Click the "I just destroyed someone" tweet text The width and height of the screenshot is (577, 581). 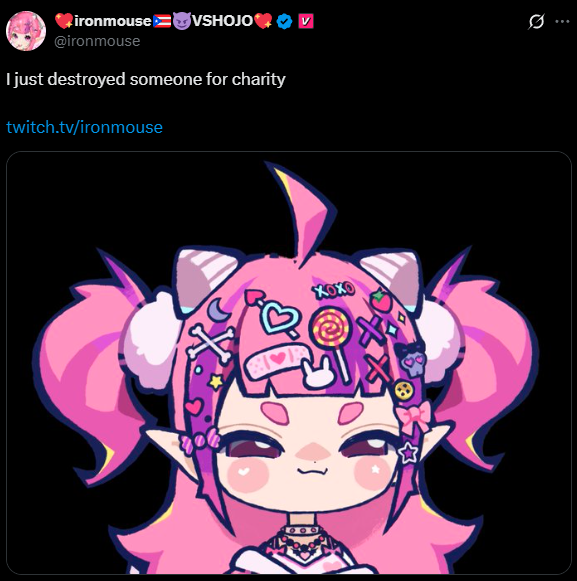click(146, 79)
